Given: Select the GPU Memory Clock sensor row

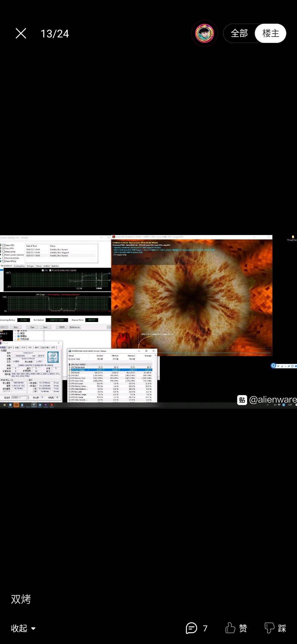Looking at the screenshot, I should coord(111,378).
